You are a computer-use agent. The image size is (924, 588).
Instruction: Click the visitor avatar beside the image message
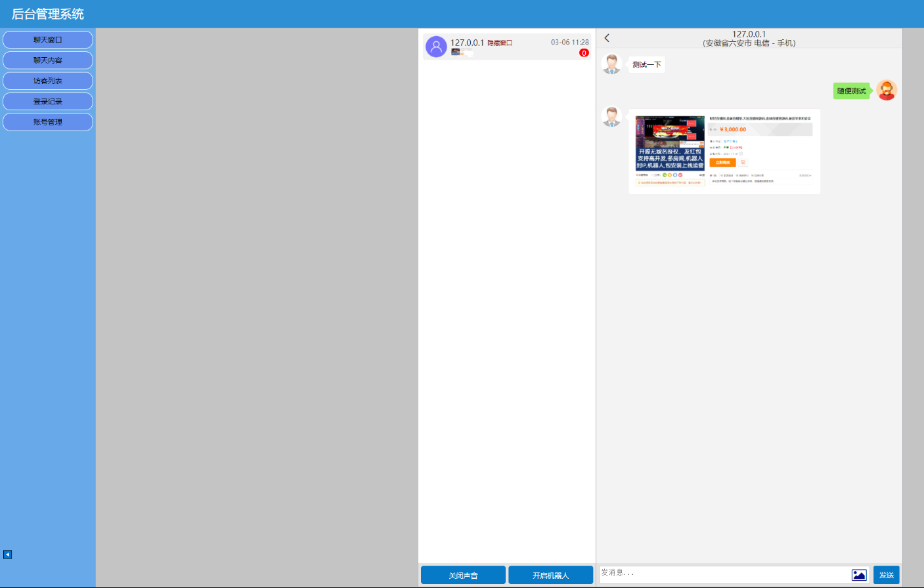[x=611, y=116]
